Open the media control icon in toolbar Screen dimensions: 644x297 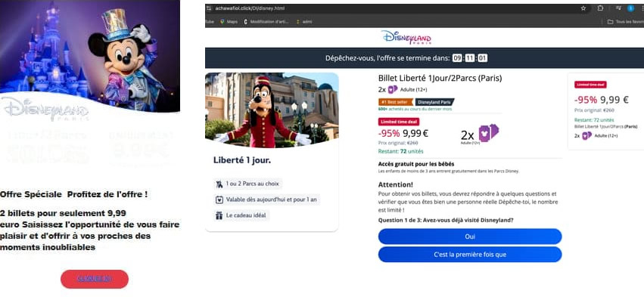[618, 8]
